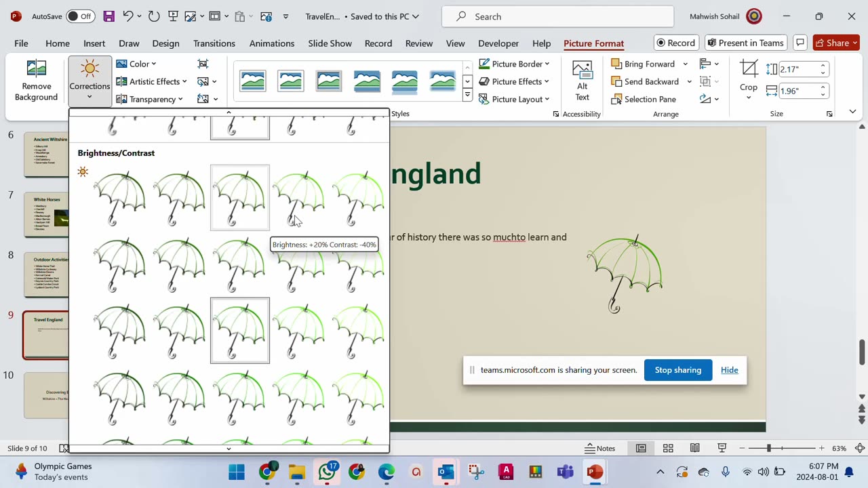Expand the Picture Styles gallery More arrow

click(467, 96)
